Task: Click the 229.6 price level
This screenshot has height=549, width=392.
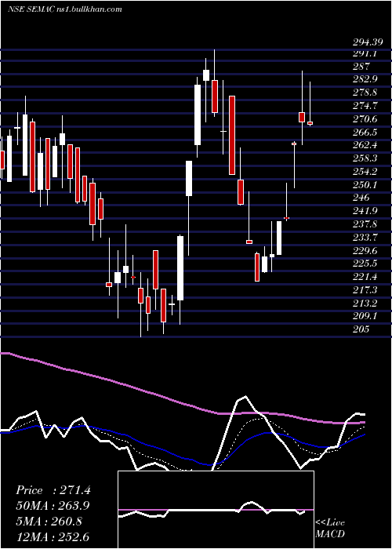Action: pos(365,251)
